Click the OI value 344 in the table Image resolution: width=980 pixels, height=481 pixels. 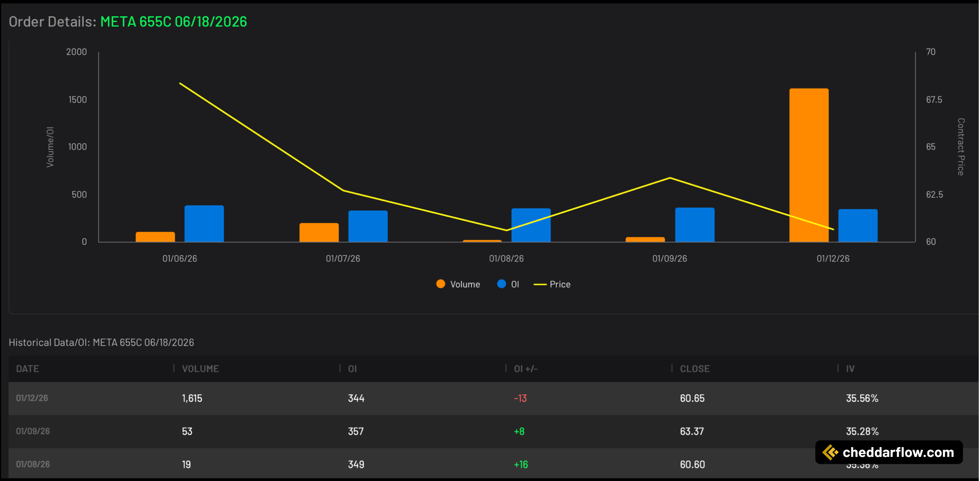[356, 398]
